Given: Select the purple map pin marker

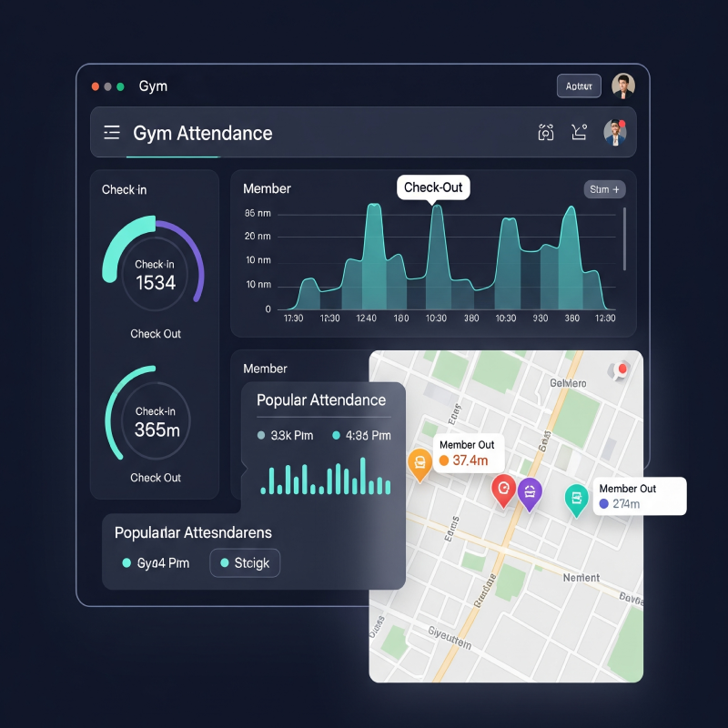Looking at the screenshot, I should 530,494.
